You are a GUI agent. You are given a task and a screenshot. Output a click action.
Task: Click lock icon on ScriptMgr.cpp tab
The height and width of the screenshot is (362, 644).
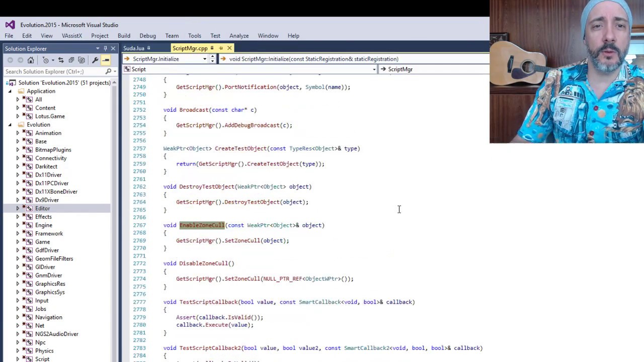(212, 48)
